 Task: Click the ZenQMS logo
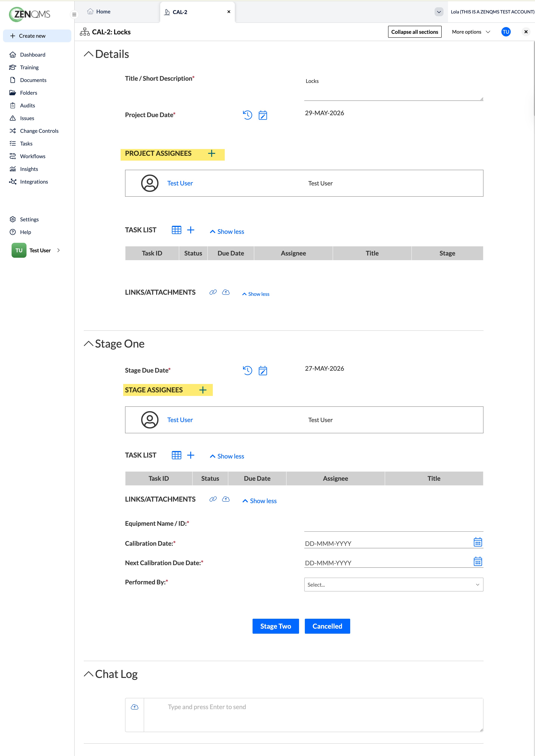point(30,14)
